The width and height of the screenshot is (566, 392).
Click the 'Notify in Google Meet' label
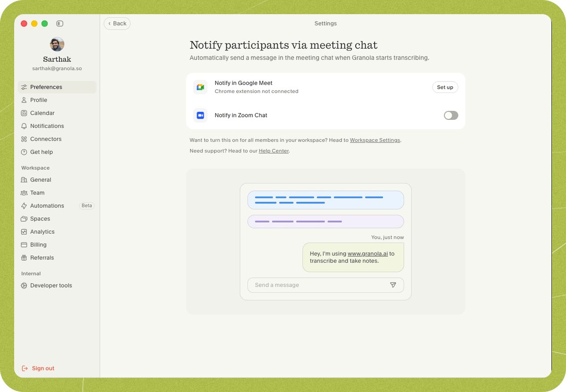tap(243, 83)
